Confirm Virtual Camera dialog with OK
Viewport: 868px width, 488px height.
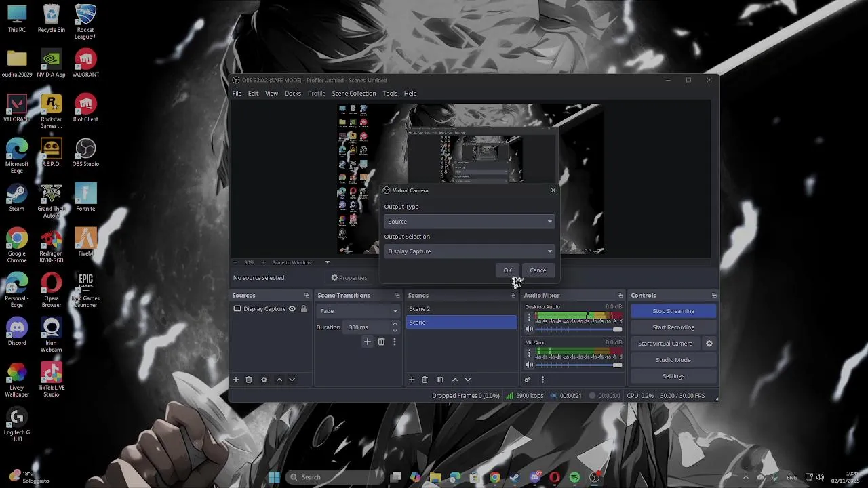507,270
